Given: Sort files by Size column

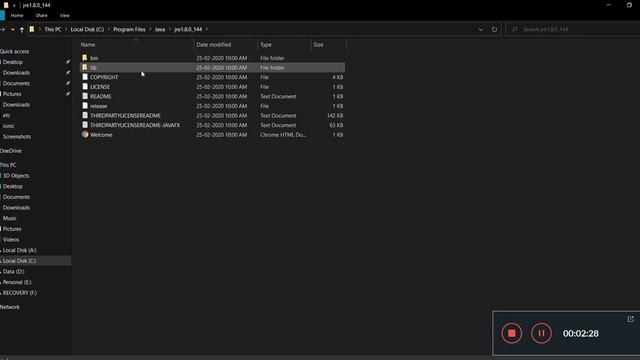Looking at the screenshot, I should click(318, 44).
